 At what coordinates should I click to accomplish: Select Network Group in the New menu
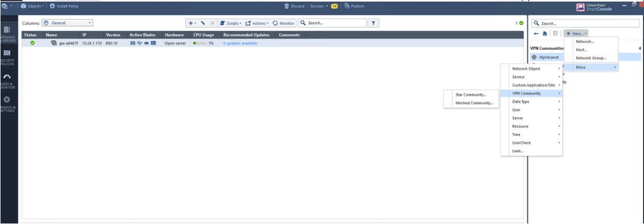point(591,58)
